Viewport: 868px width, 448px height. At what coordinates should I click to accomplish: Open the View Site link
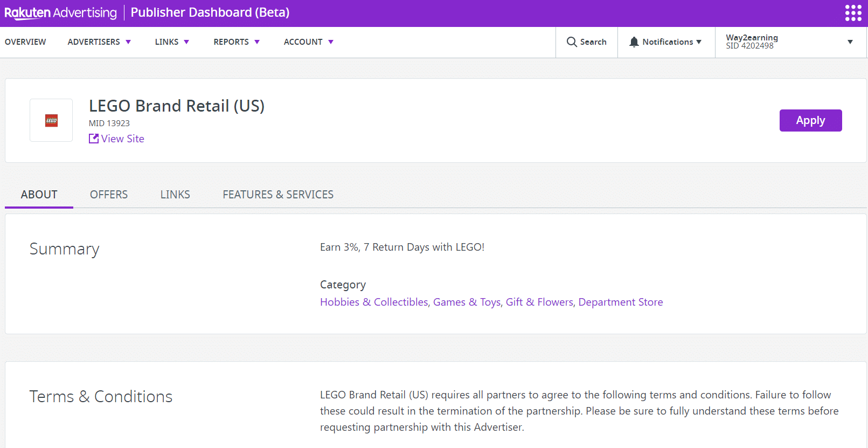(123, 139)
